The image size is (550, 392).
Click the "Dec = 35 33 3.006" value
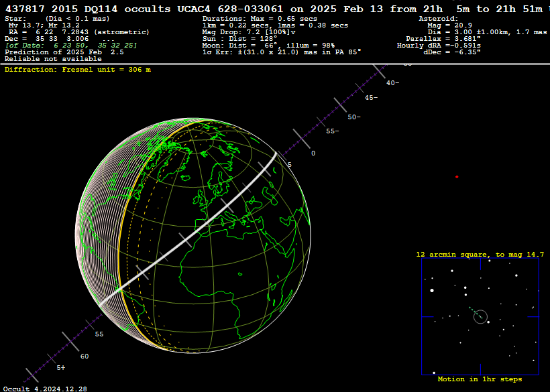coord(47,39)
